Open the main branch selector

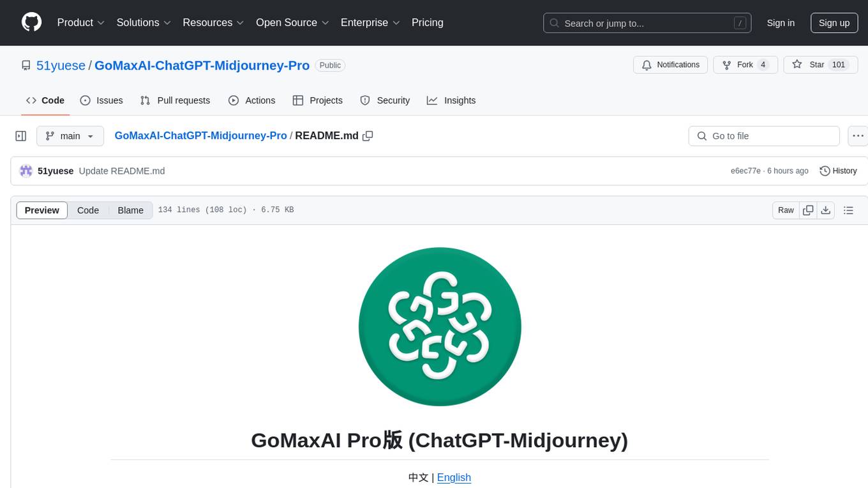point(70,136)
